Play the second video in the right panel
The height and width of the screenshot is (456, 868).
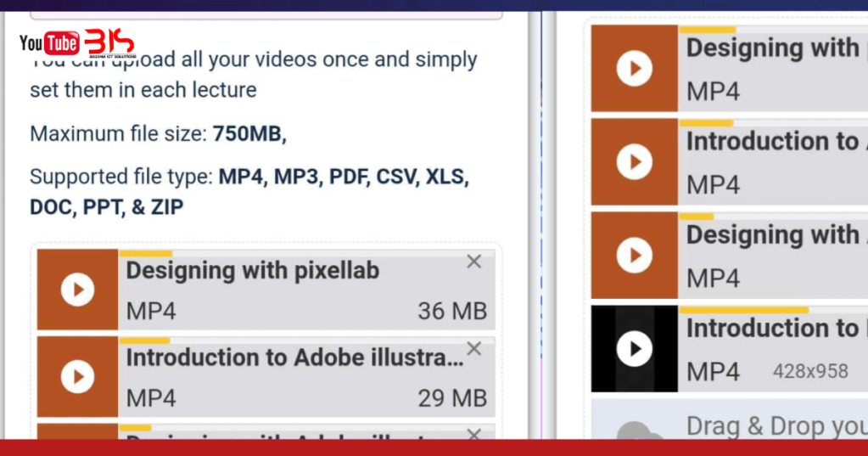click(635, 161)
